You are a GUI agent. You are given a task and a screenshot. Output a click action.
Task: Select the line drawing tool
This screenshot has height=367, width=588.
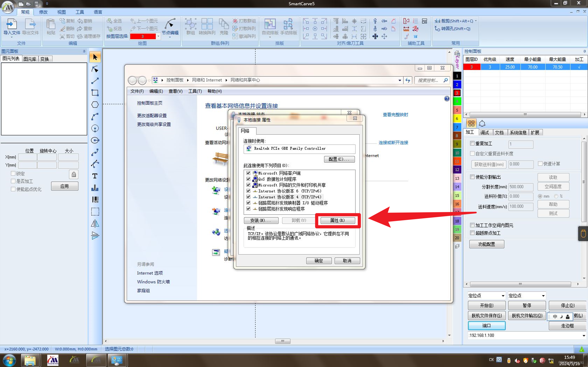point(95,81)
